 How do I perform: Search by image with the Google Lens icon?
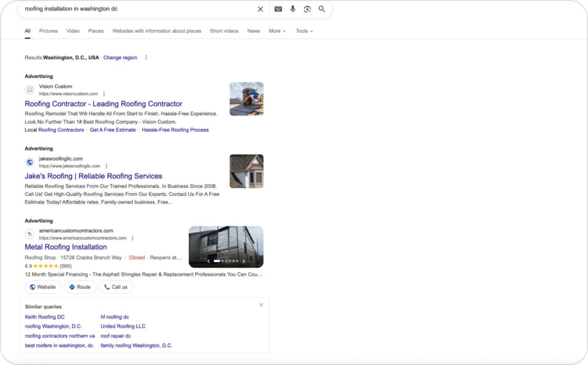click(307, 9)
